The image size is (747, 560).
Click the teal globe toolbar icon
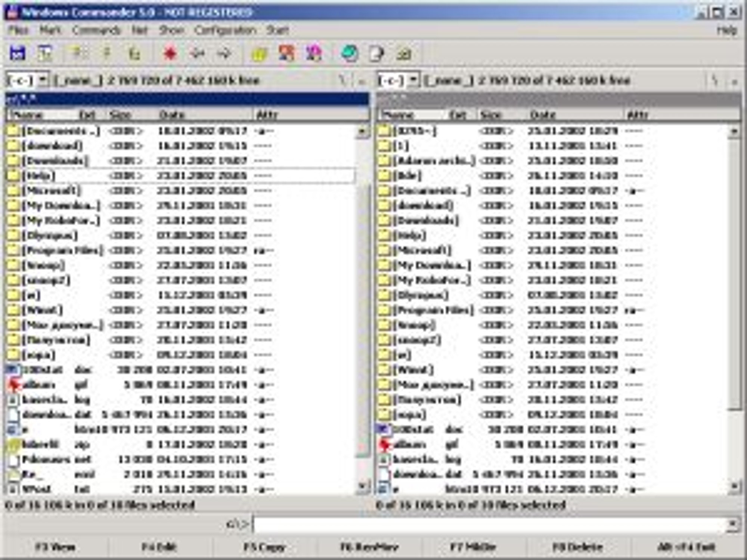(x=350, y=53)
